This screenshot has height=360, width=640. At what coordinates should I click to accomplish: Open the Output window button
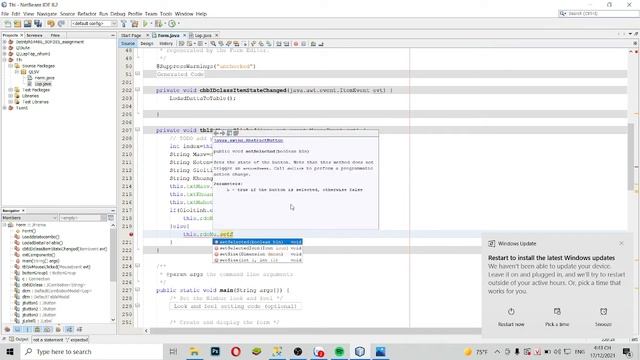(19, 339)
